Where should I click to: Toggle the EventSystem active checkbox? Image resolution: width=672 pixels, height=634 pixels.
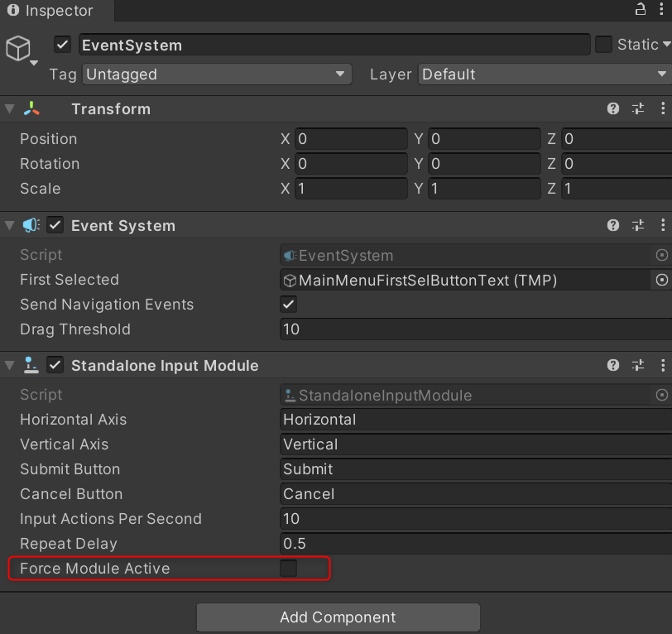coord(62,44)
